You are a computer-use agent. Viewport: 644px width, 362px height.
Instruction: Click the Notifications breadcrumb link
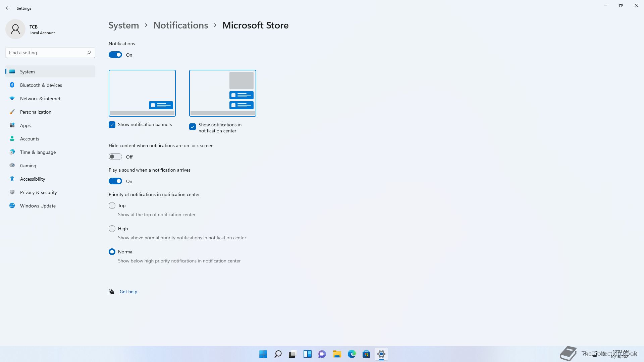point(181,25)
